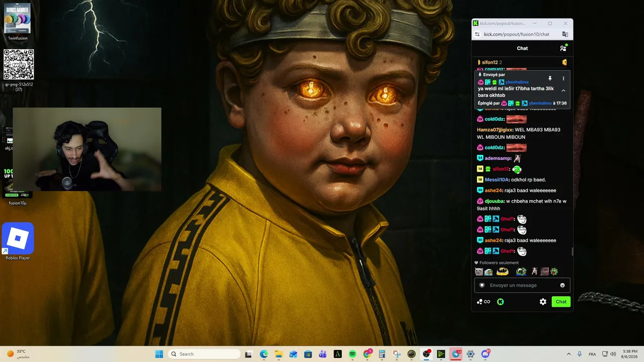This screenshot has width=644, height=362.
Task: Open Google Chrome from the taskbar
Action: click(x=367, y=354)
